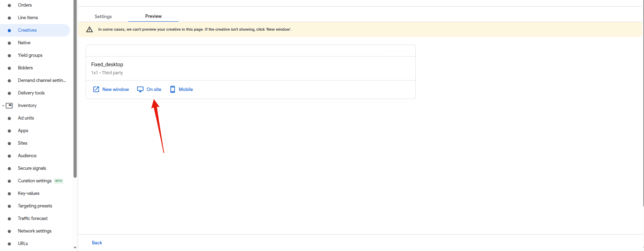Click the sidebar scroll down arrow

[x=75, y=248]
